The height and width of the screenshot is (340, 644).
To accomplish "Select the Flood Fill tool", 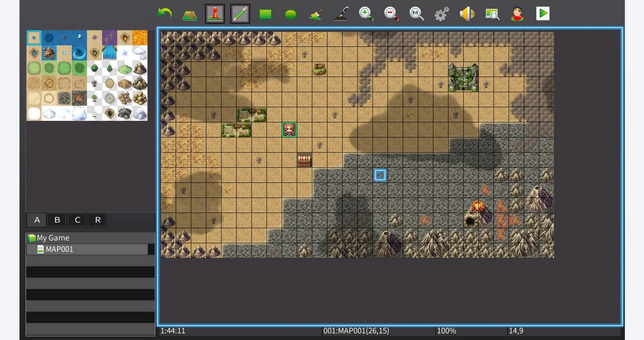I will click(x=315, y=13).
